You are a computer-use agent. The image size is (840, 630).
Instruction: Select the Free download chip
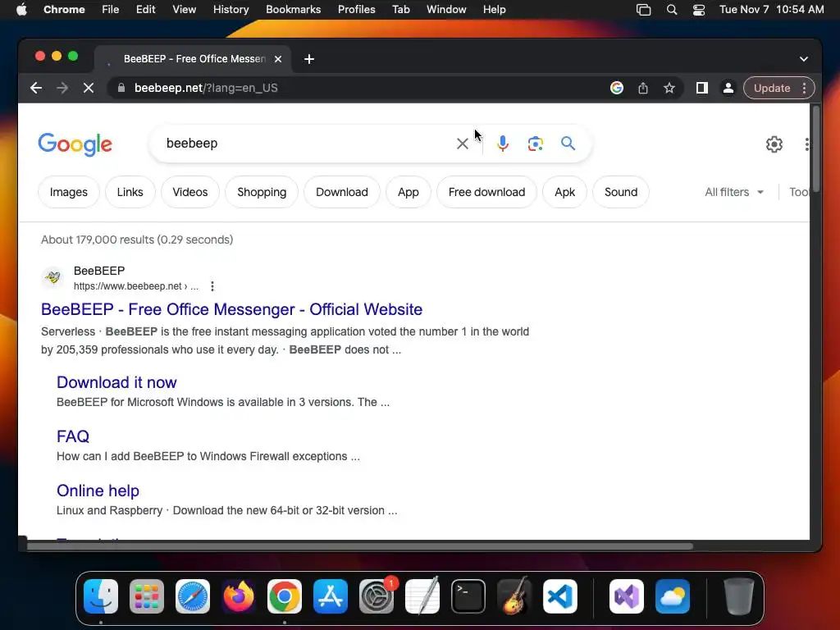click(x=487, y=192)
